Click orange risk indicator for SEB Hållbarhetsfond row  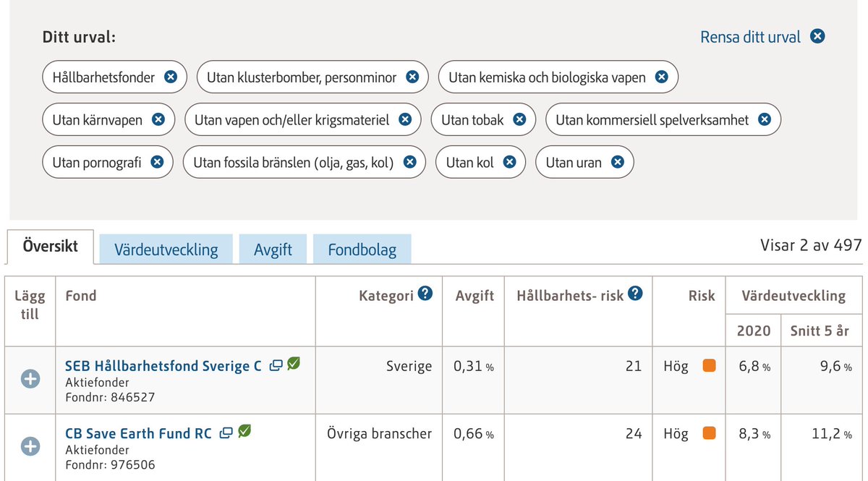pos(709,366)
